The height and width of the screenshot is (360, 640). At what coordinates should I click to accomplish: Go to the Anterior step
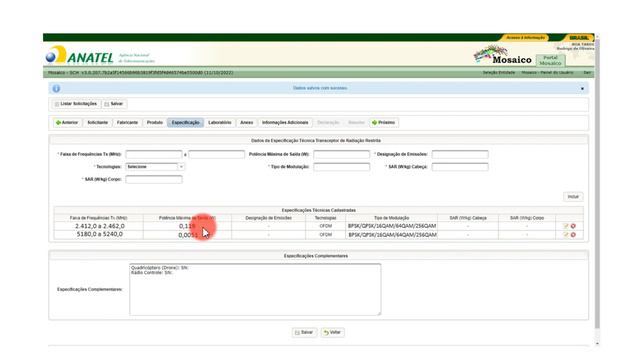[67, 122]
